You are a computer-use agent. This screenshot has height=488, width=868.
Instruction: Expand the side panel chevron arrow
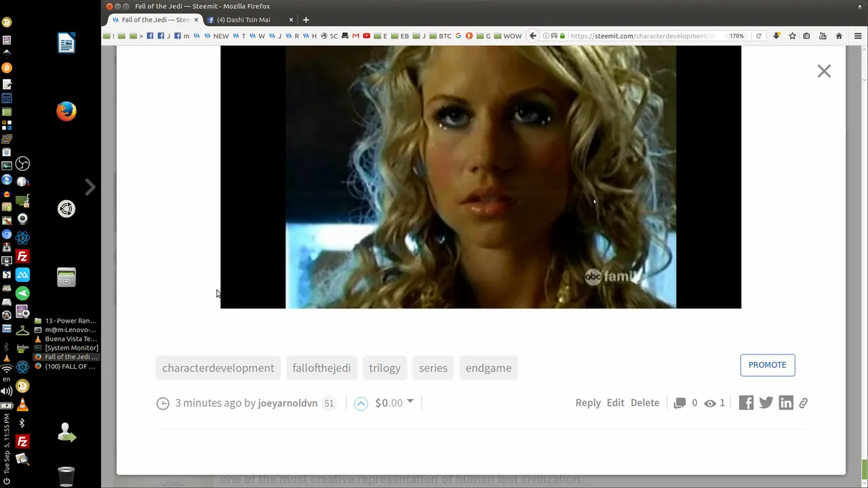90,187
